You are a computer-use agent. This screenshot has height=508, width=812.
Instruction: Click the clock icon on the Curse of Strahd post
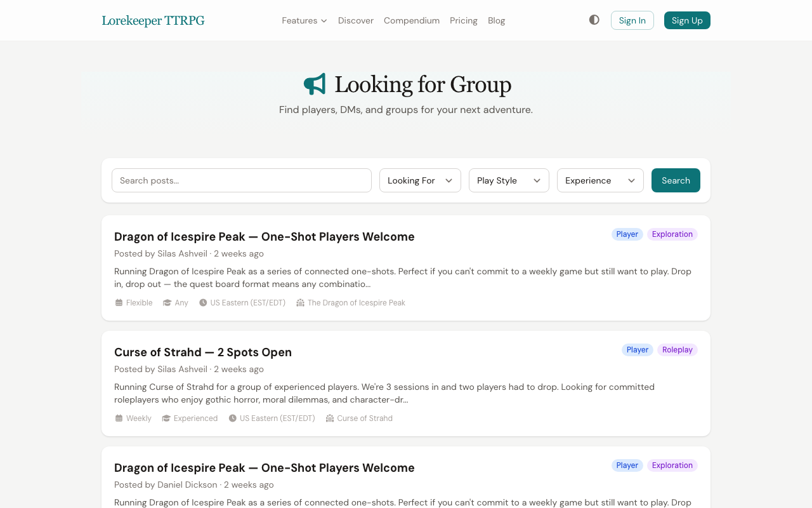(x=232, y=418)
